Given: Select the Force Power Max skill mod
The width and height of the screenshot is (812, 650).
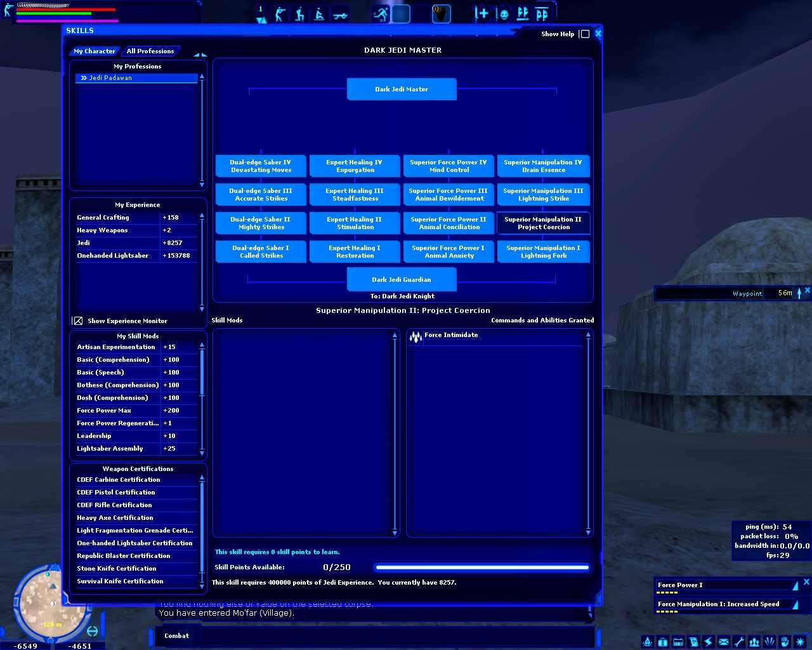Looking at the screenshot, I should [x=136, y=411].
